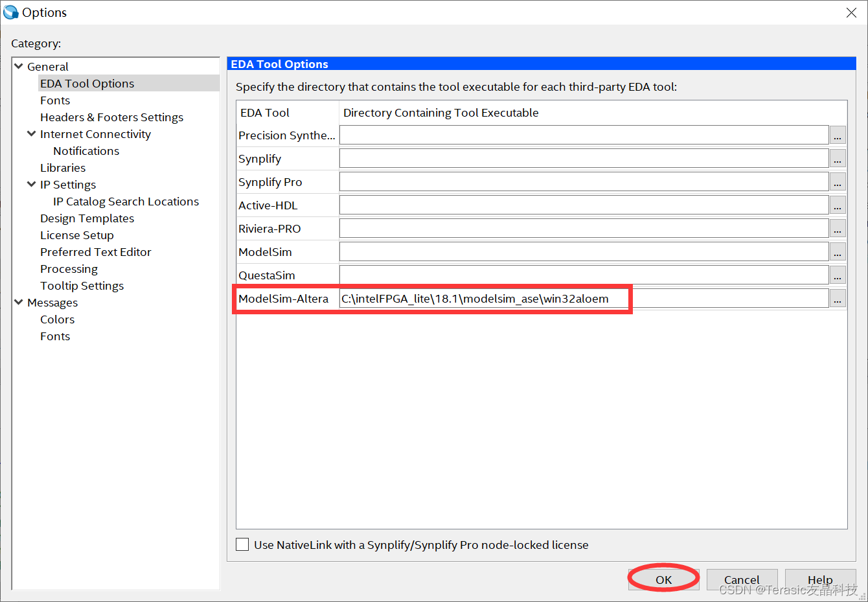Open Headers & Footers Settings
This screenshot has width=868, height=602.
111,117
